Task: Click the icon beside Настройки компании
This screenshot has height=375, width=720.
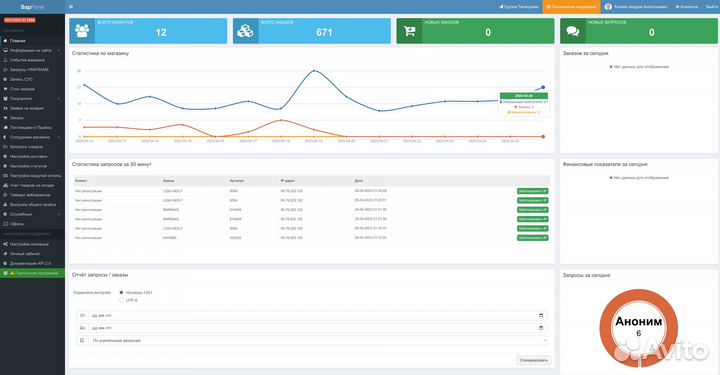Action: [6, 244]
